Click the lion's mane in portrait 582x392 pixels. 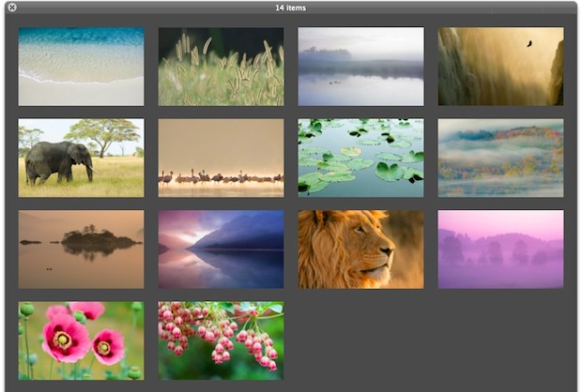(x=324, y=249)
